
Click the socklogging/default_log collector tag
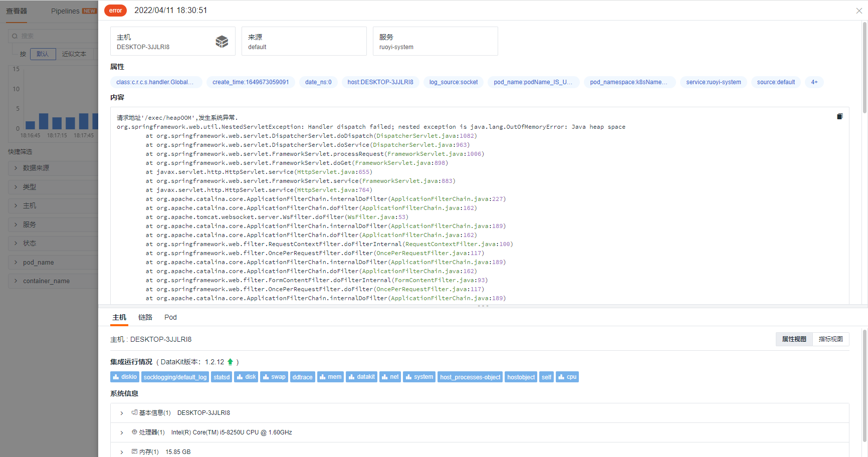[175, 377]
